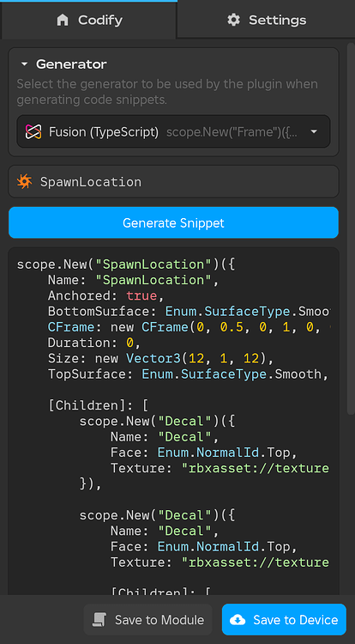Click the SpawnLocation instance icon
This screenshot has width=355, height=644.
click(x=25, y=181)
